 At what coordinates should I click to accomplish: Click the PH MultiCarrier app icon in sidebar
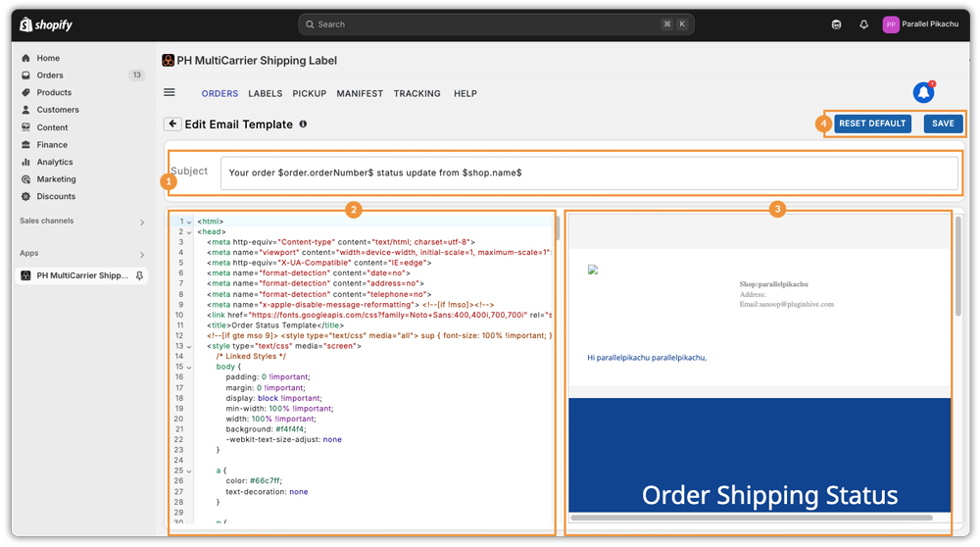(x=25, y=275)
